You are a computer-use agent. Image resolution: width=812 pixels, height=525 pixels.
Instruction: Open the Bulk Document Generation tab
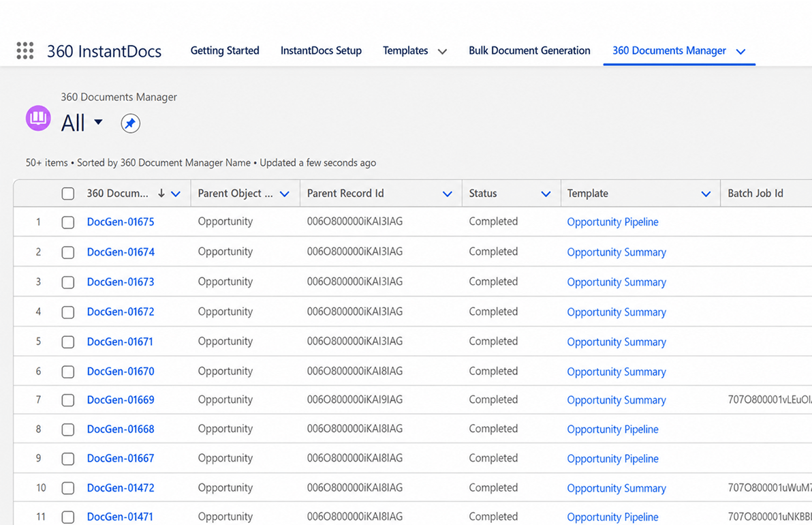coord(529,50)
